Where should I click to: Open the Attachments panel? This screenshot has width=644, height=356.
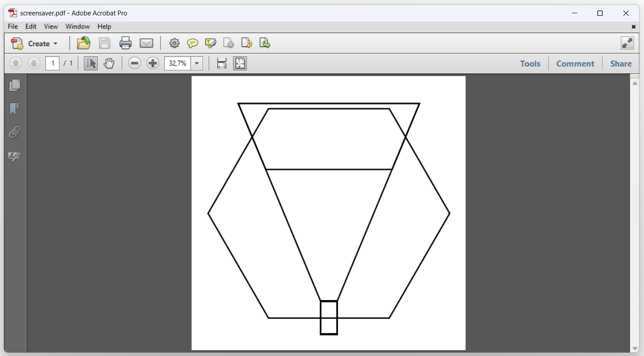click(x=15, y=132)
